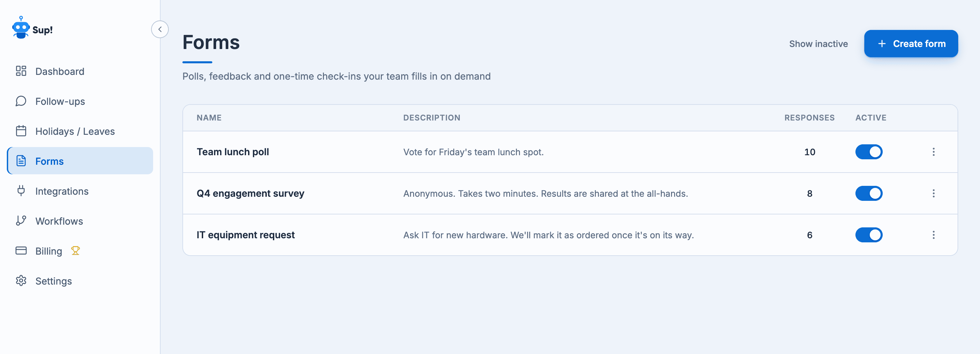The image size is (980, 354).
Task: Click the ACTIVE column header
Action: click(x=871, y=118)
